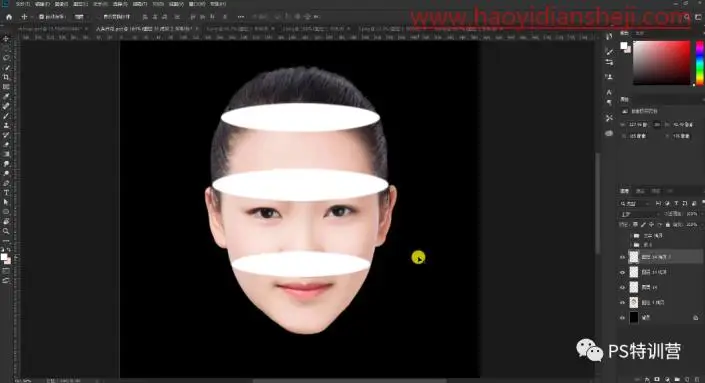Viewport: 705px width, 383px height.
Task: Open the Select menu
Action: (120, 4)
